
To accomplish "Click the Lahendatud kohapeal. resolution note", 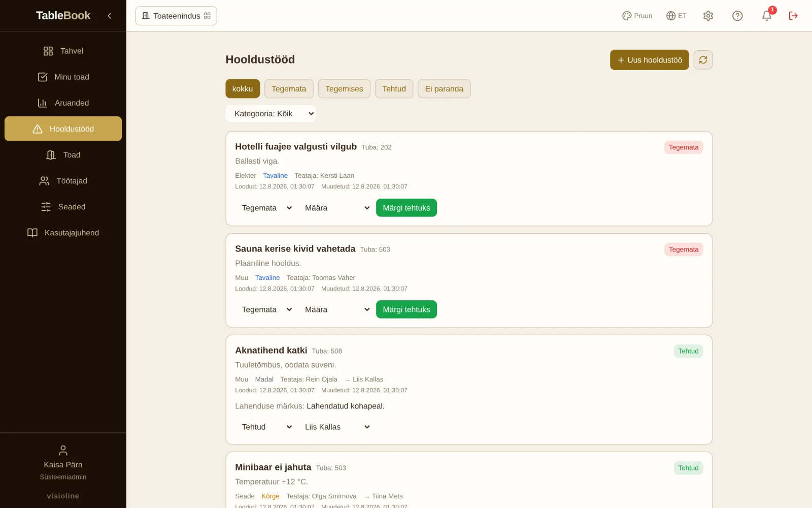I will 346,406.
